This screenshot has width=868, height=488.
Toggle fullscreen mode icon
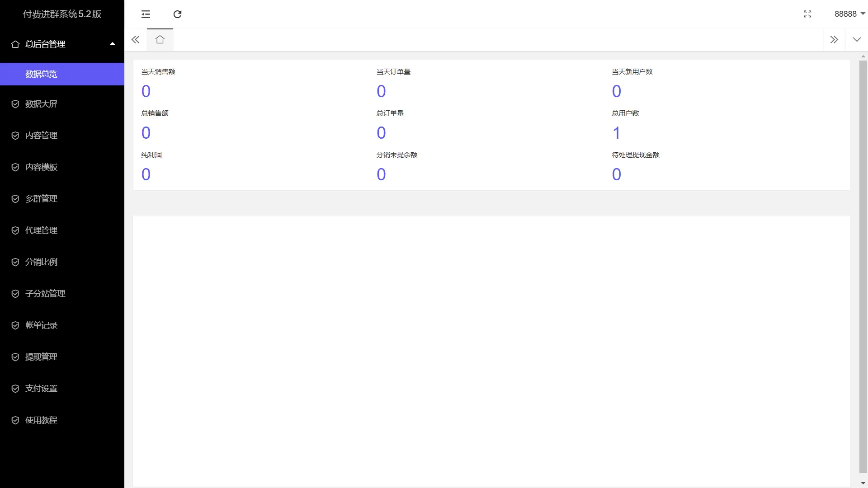pyautogui.click(x=807, y=14)
